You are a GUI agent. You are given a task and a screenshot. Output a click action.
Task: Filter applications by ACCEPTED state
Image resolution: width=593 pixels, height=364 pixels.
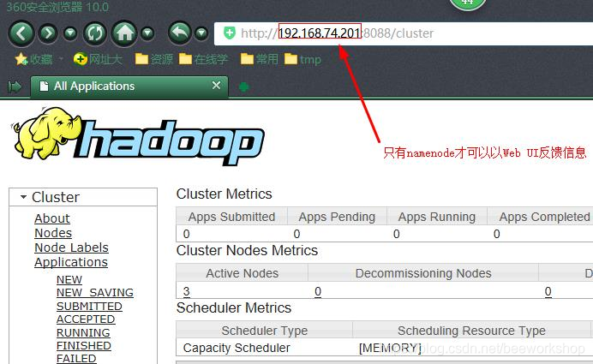[x=86, y=319]
